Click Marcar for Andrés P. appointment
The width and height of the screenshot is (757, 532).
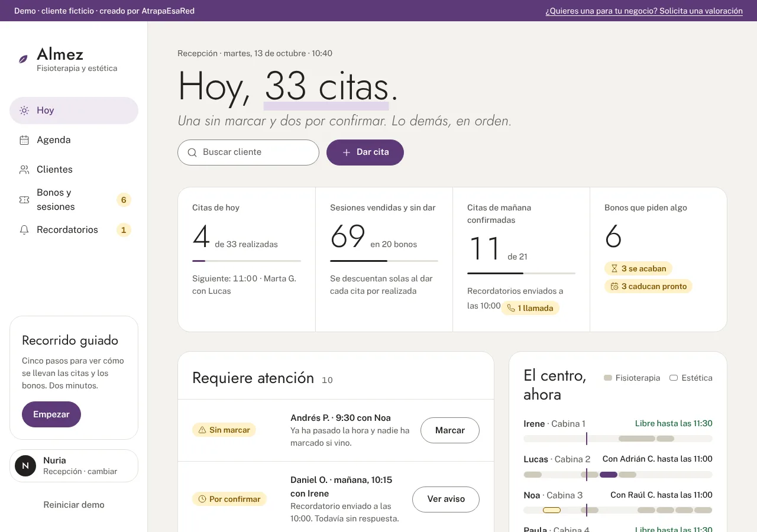click(x=450, y=430)
